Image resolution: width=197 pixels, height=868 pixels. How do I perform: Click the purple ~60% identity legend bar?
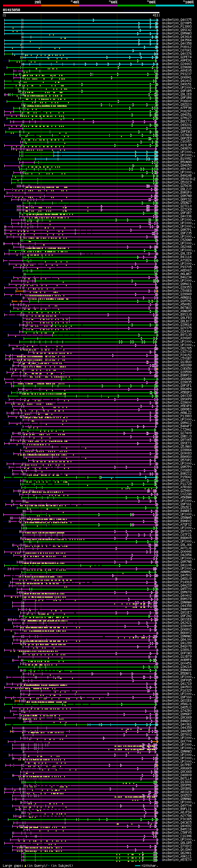point(98,6)
